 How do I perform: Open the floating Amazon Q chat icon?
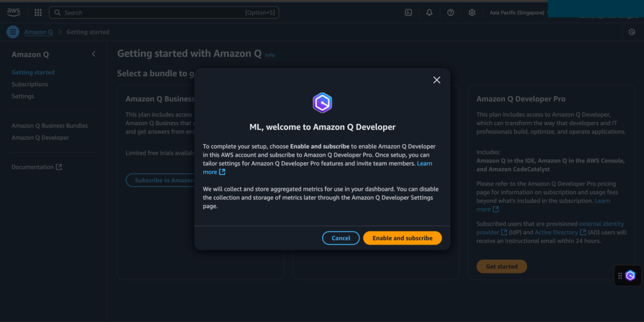630,275
